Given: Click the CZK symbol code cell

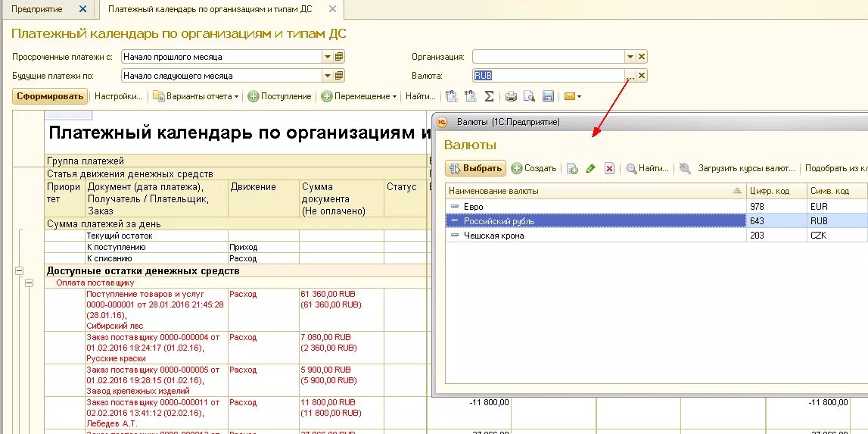Looking at the screenshot, I should (837, 235).
